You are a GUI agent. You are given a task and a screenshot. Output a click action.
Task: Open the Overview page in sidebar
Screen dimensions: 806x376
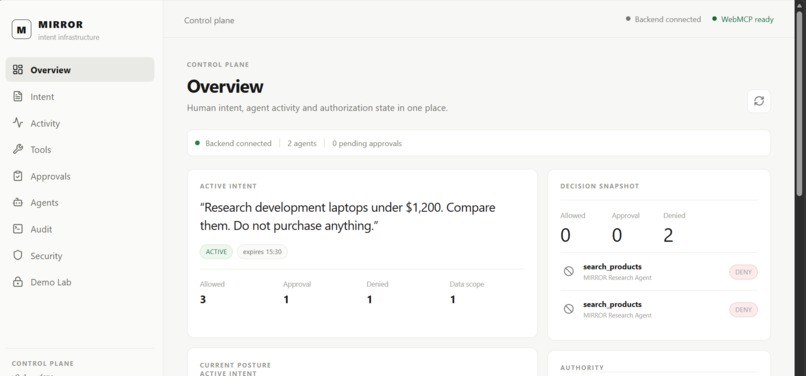[80, 69]
